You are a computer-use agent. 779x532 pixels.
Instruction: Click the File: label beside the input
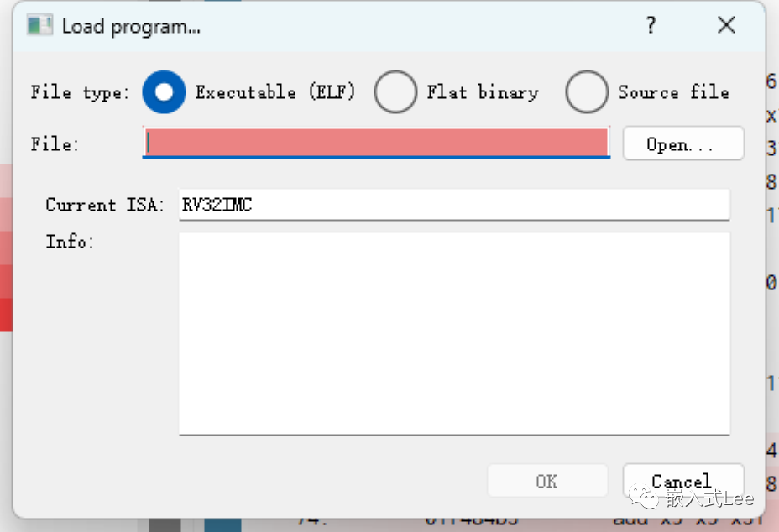[55, 144]
